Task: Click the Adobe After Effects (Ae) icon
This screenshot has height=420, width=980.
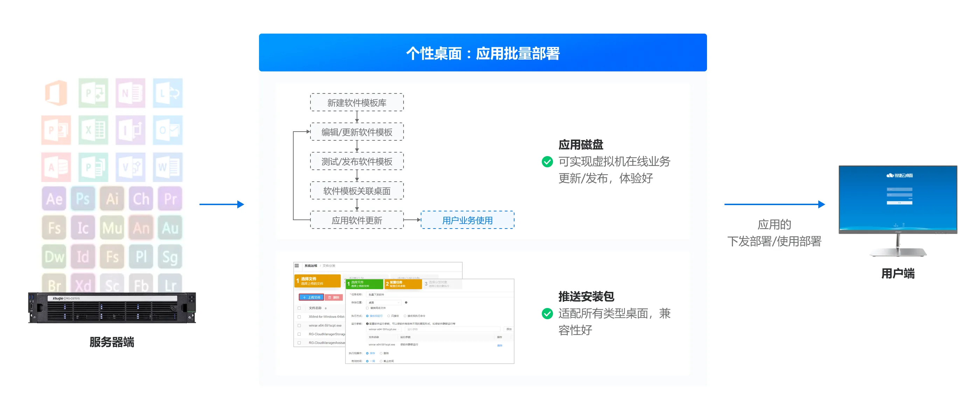Action: [54, 198]
